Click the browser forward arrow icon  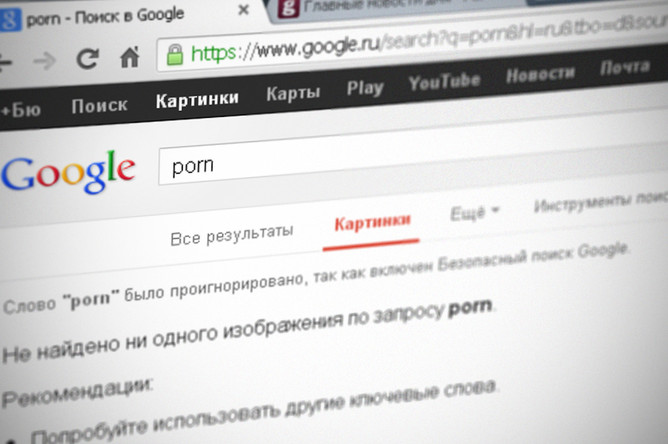[45, 61]
